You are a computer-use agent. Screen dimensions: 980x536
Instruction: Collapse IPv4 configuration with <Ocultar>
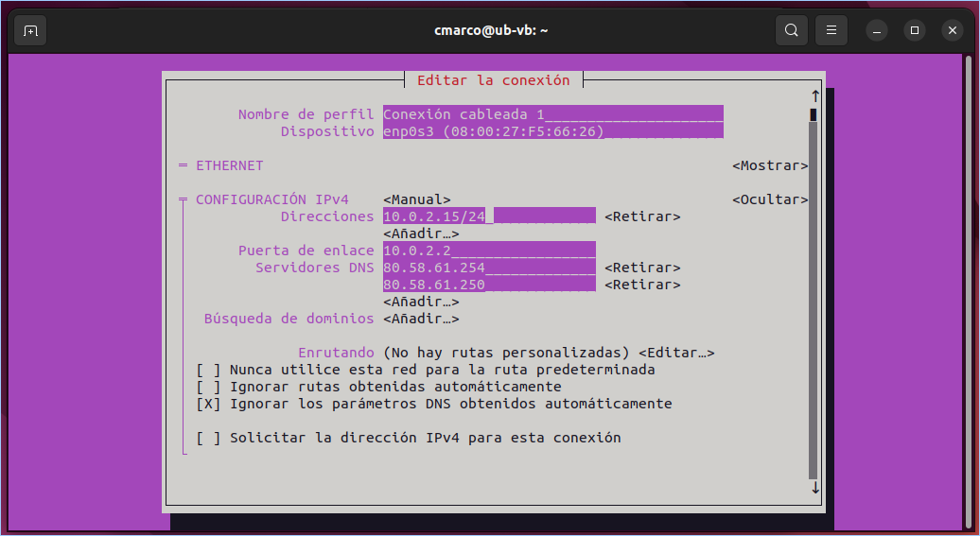pyautogui.click(x=770, y=199)
